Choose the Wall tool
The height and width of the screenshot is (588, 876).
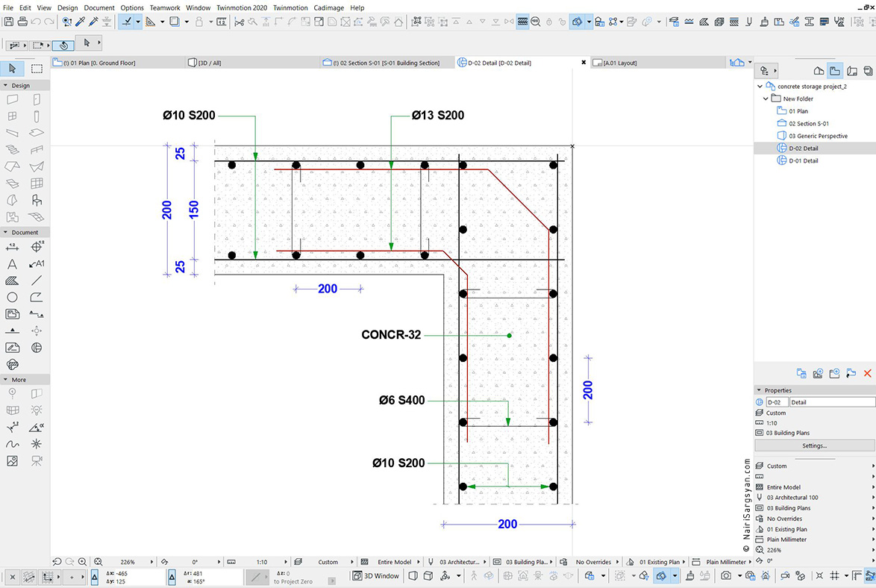coord(12,99)
